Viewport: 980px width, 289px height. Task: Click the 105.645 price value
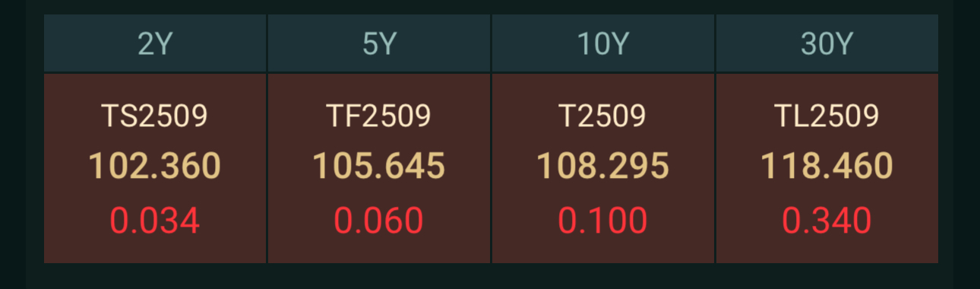pyautogui.click(x=379, y=166)
